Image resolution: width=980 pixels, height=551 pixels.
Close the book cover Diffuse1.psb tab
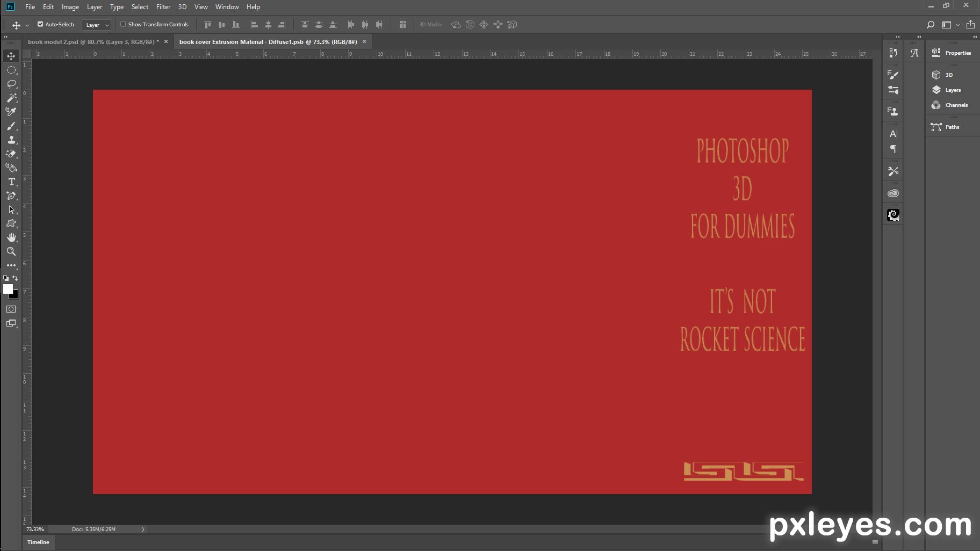click(x=364, y=41)
